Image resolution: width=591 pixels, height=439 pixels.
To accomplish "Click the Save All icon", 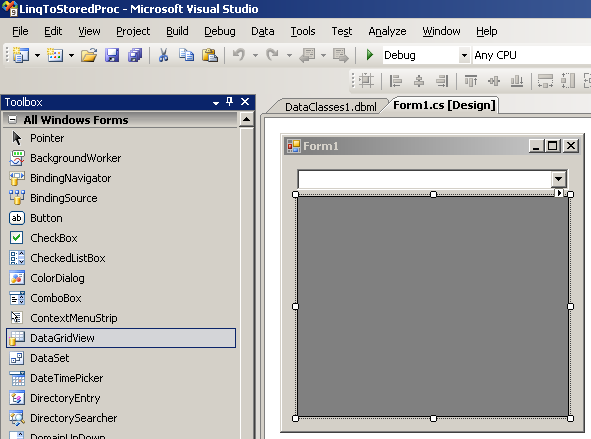I will click(x=135, y=55).
